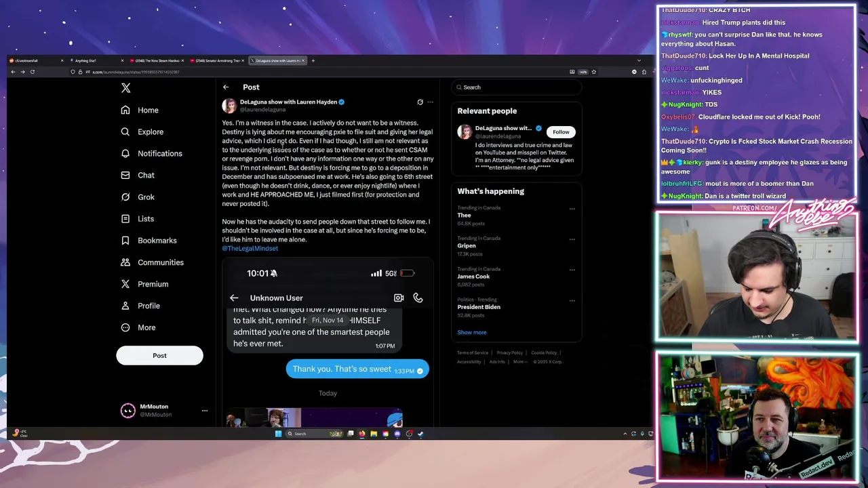Viewport: 868px width, 488px height.
Task: Open Explore in the sidebar
Action: click(142, 131)
